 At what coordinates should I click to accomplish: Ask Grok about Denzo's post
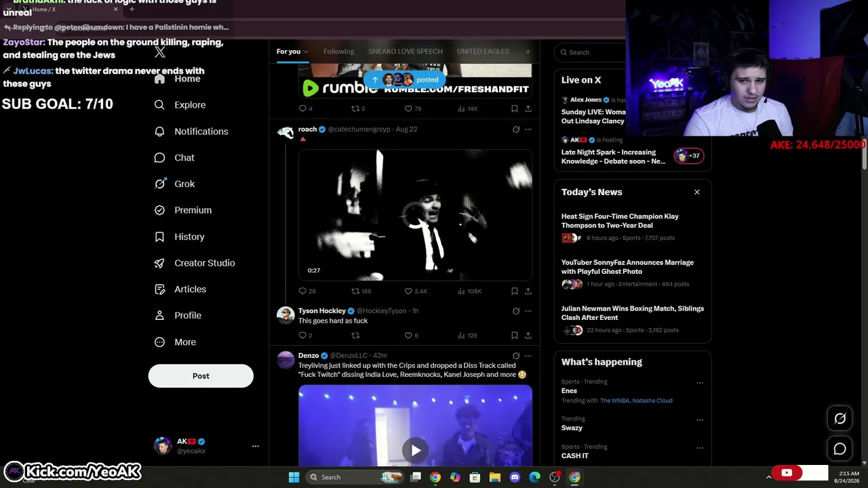516,355
